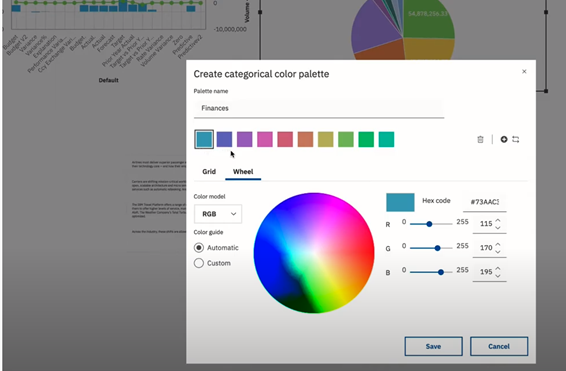This screenshot has height=371, width=566.
Task: Close the color palette dialog
Action: click(x=524, y=71)
